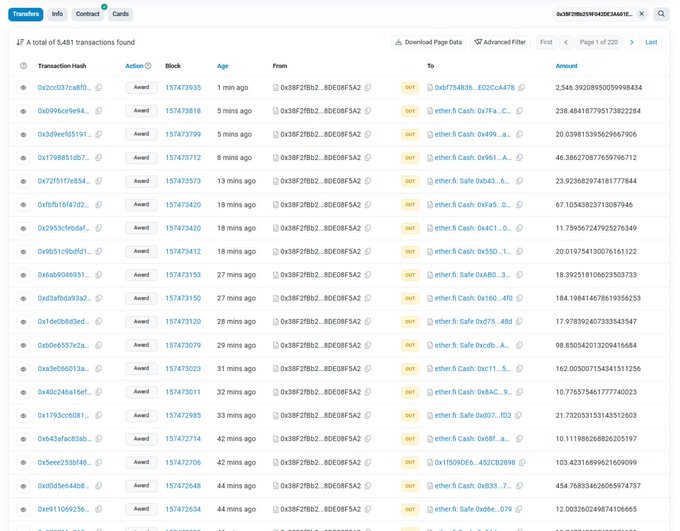Preview transaction 0x0996ce9e94 with eye icon

tap(23, 111)
